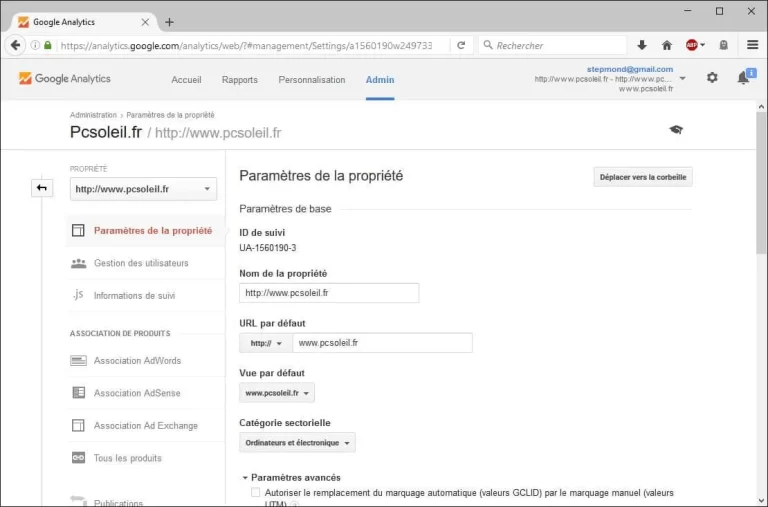This screenshot has width=768, height=507.
Task: Open the account selector arrow near stepmond@gmail.com
Action: pyautogui.click(x=682, y=78)
